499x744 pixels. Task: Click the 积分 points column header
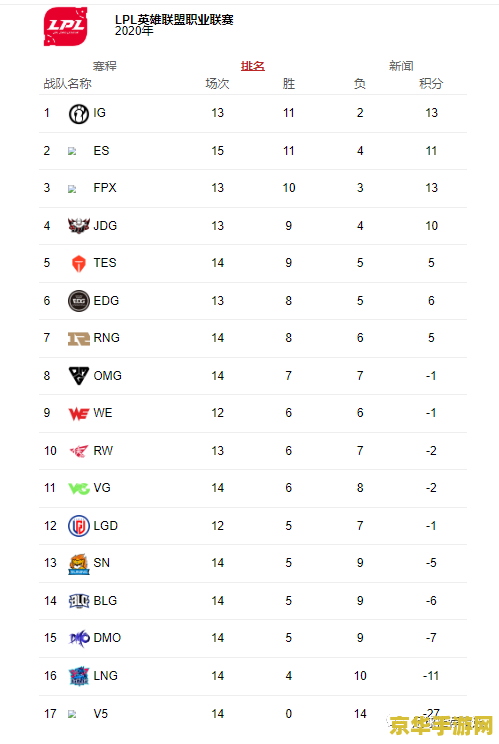coord(431,84)
